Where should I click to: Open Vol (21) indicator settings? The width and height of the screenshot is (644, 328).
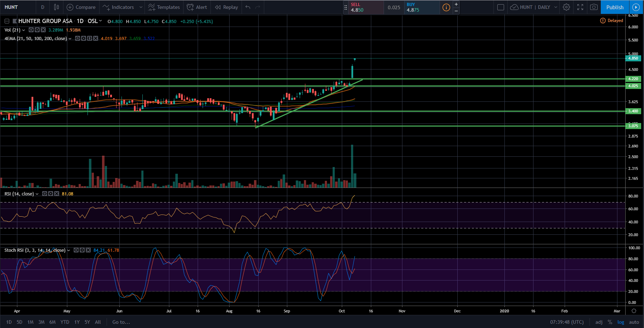coord(37,30)
